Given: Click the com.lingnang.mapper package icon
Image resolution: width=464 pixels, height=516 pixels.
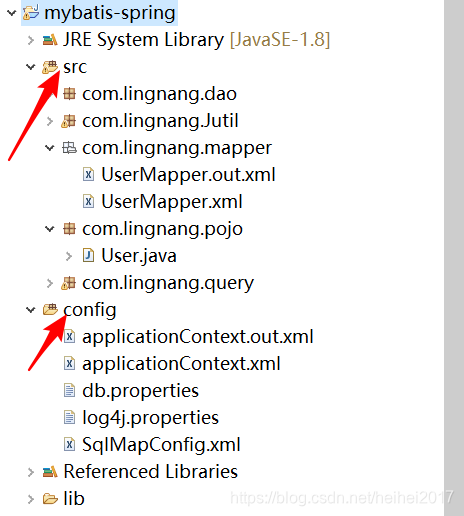Looking at the screenshot, I should click(69, 148).
